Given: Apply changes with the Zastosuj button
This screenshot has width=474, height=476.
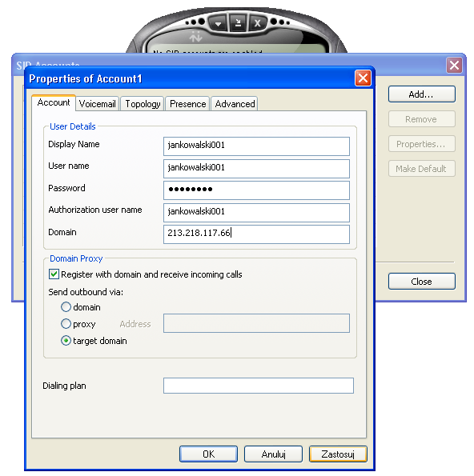Looking at the screenshot, I should (x=338, y=454).
